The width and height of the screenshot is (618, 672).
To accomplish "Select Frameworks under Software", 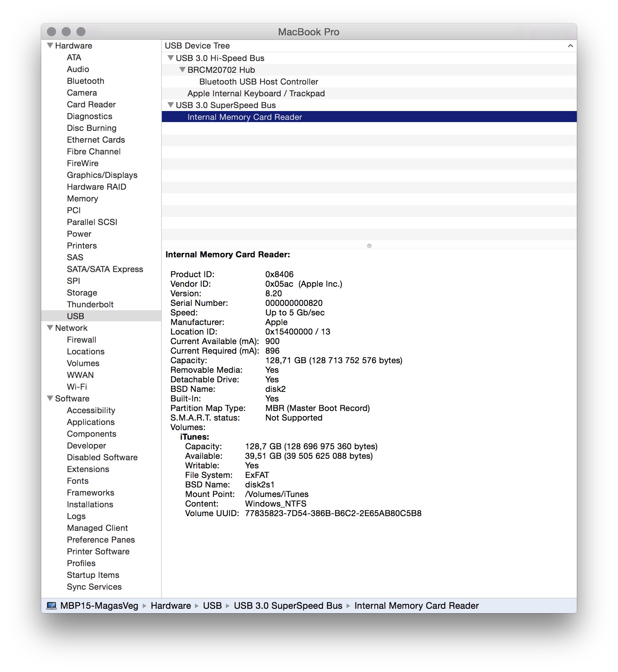I will click(x=90, y=493).
